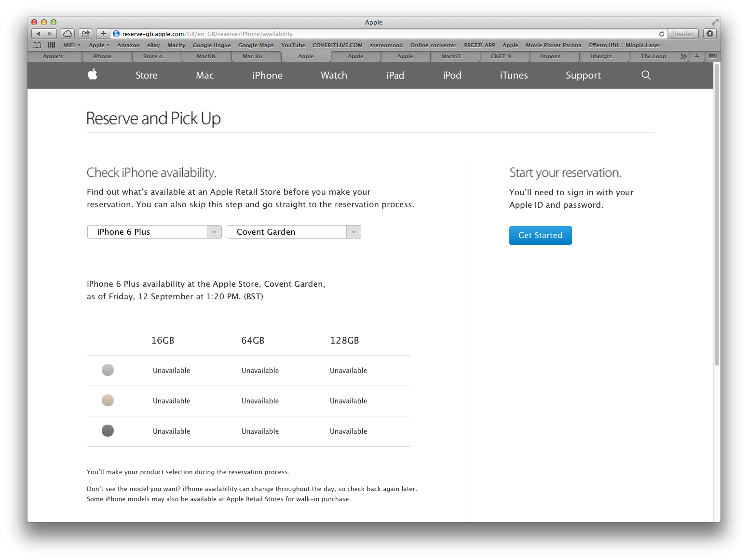Switch to the Apple's... tab
This screenshot has width=748, height=560.
coord(55,56)
